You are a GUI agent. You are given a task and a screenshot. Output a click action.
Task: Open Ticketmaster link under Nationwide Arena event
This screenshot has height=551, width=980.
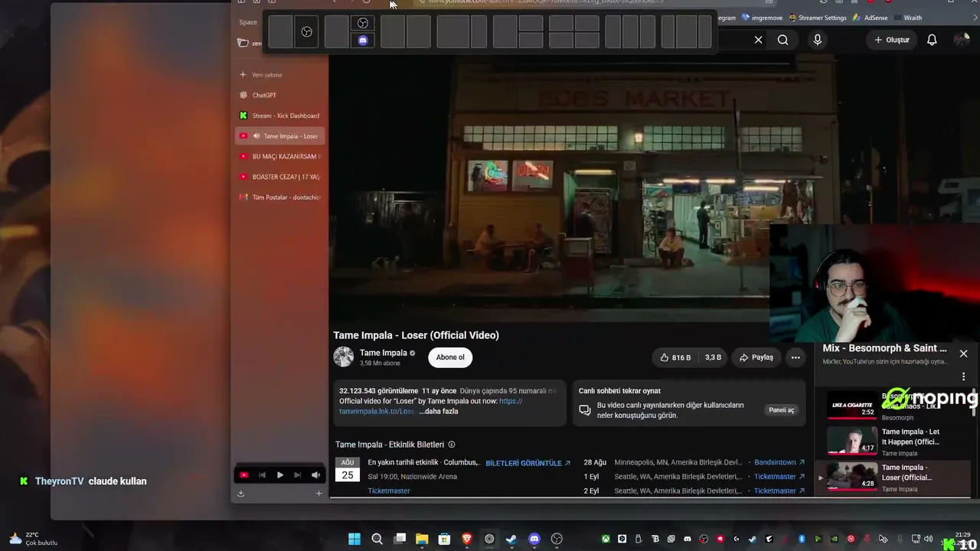pos(389,491)
